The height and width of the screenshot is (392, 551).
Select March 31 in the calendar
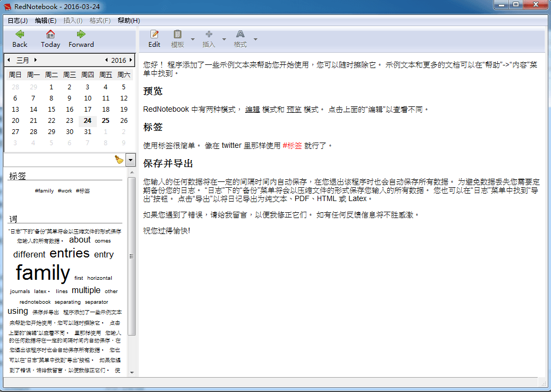click(x=88, y=132)
